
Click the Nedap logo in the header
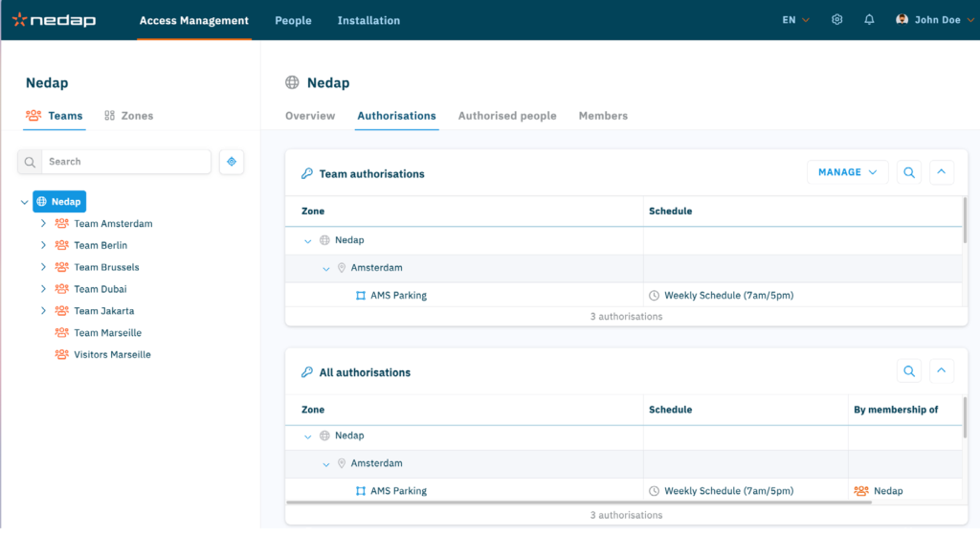[55, 20]
